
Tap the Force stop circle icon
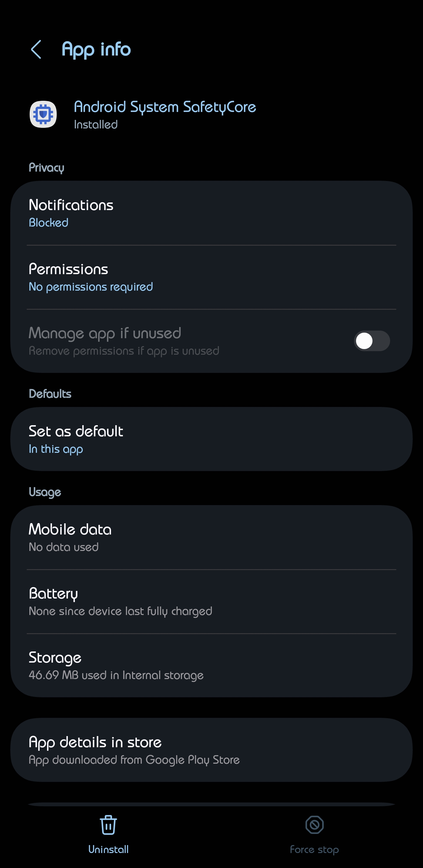click(x=314, y=825)
